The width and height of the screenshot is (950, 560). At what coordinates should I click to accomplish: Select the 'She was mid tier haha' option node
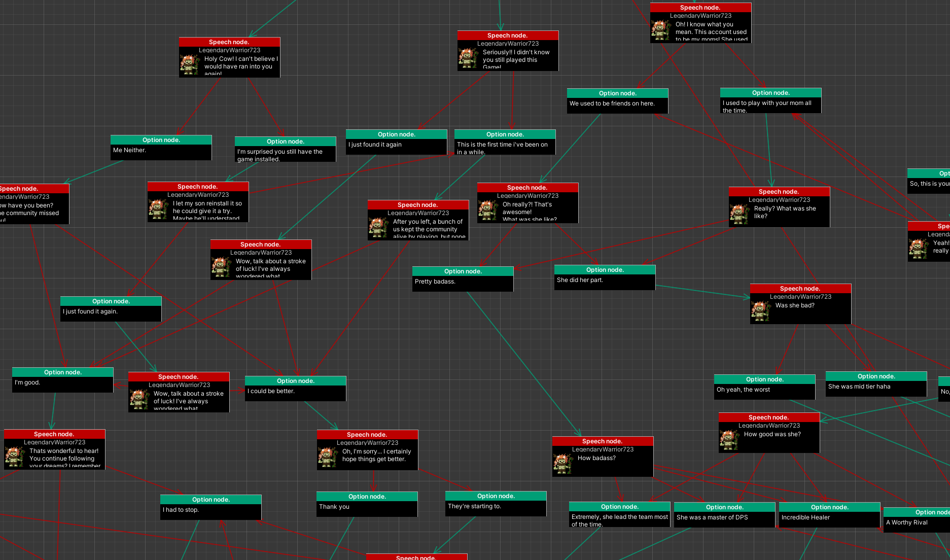876,384
